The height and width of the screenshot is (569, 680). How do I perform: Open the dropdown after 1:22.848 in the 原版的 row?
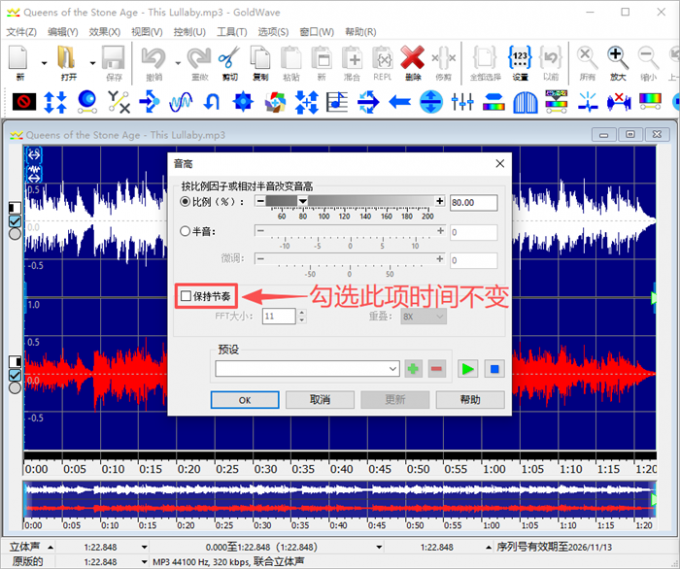coord(144,562)
